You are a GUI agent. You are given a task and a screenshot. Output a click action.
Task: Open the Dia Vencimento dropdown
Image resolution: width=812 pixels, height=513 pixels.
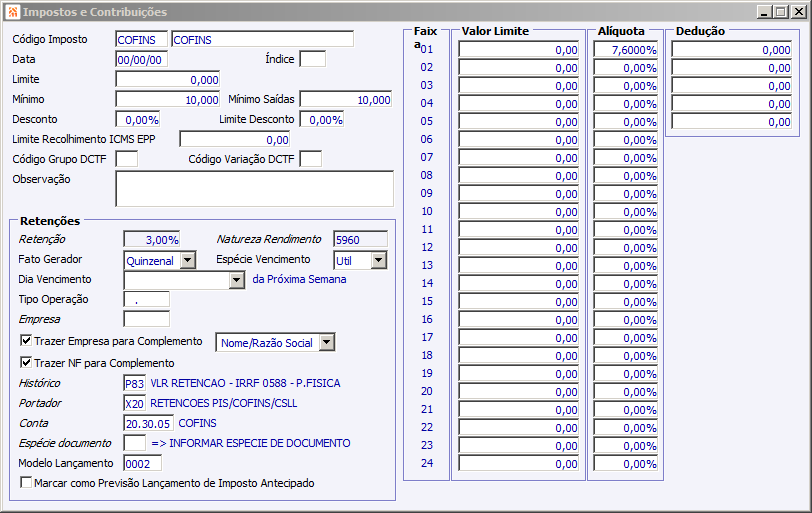pyautogui.click(x=237, y=280)
